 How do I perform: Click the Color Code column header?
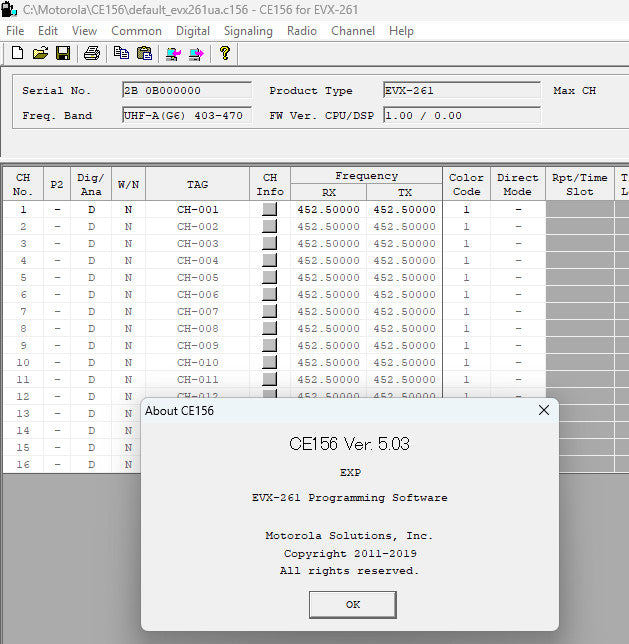point(466,184)
